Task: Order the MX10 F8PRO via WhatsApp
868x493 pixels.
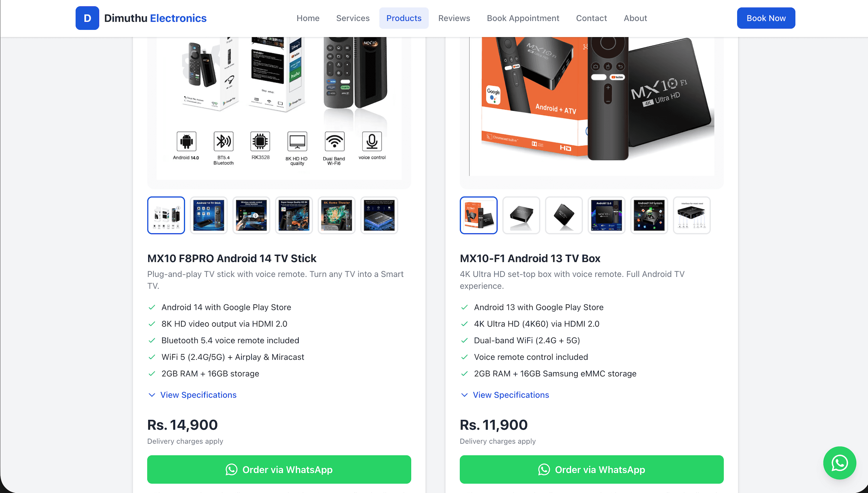Action: pos(279,469)
